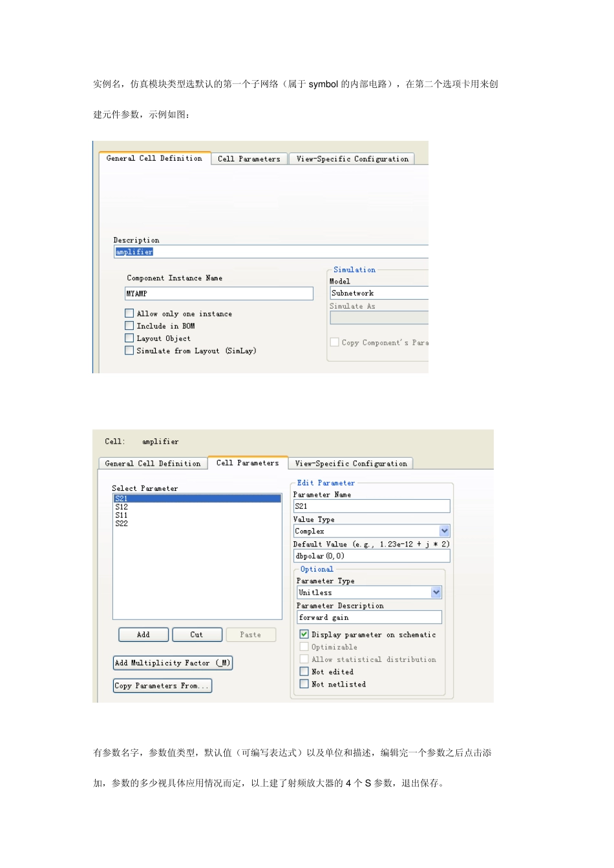Click Add Multiplicity Factor (_M) button
614x868 pixels.
click(x=173, y=663)
